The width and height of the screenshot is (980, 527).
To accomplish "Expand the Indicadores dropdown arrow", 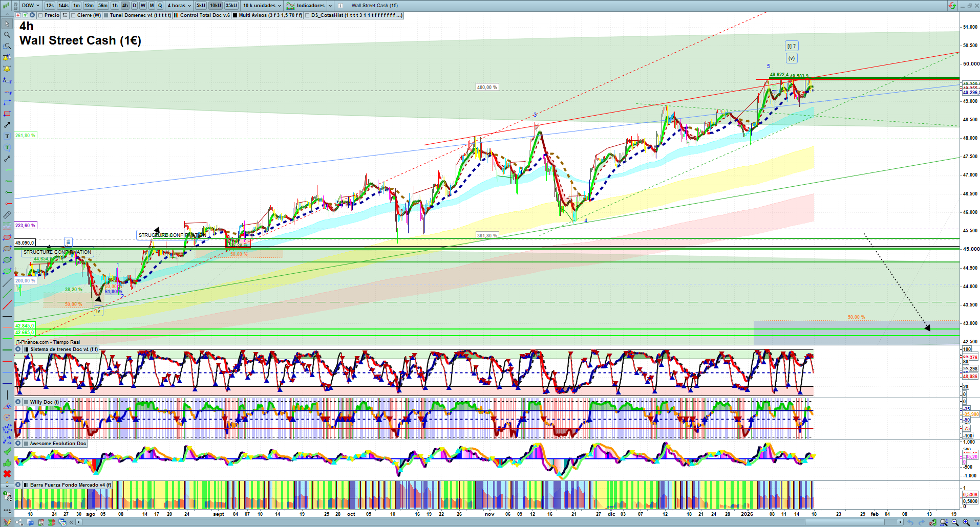I will [330, 6].
